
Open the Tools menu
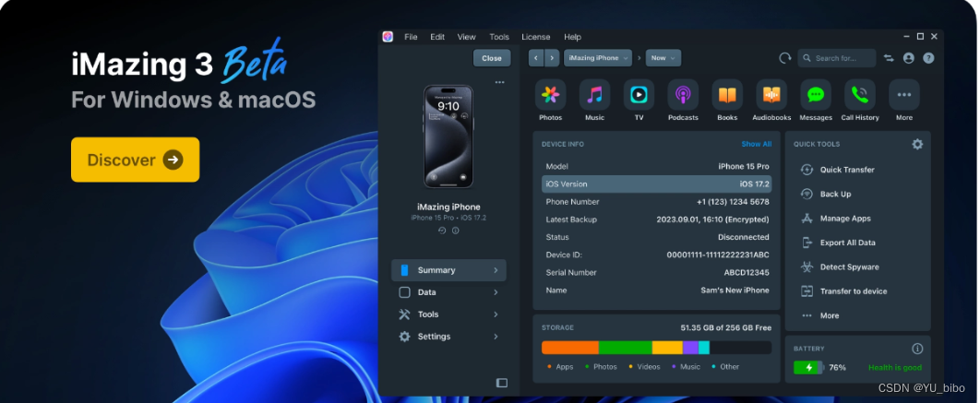[x=499, y=37]
